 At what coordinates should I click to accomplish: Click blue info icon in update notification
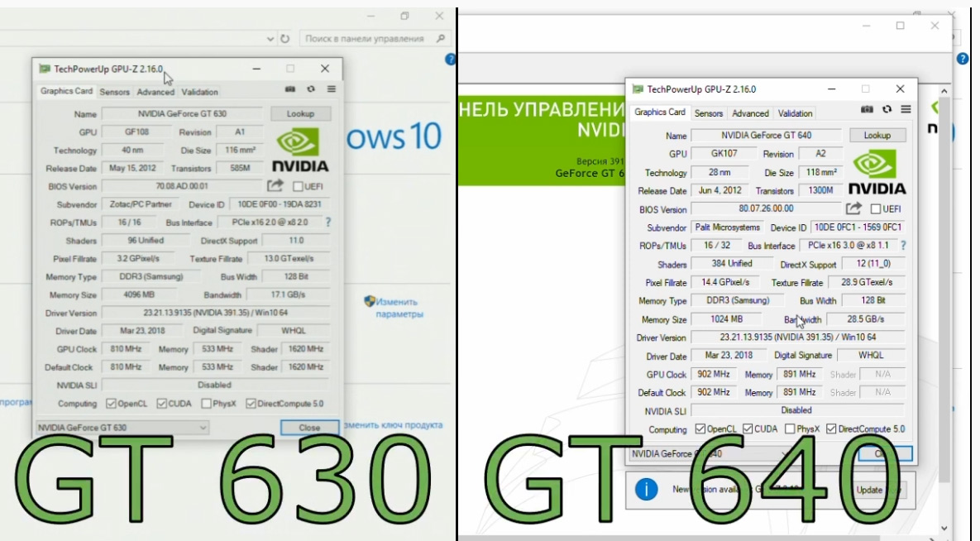click(646, 489)
